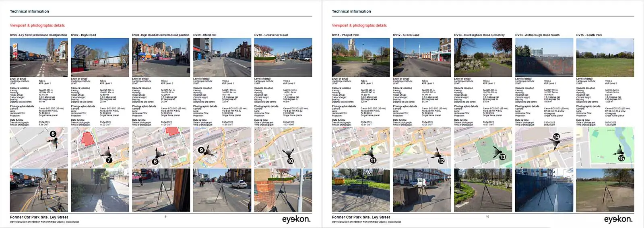This screenshot has height=228, width=644.
Task: Select viewpoint marker 7 on the map
Action: (x=109, y=160)
